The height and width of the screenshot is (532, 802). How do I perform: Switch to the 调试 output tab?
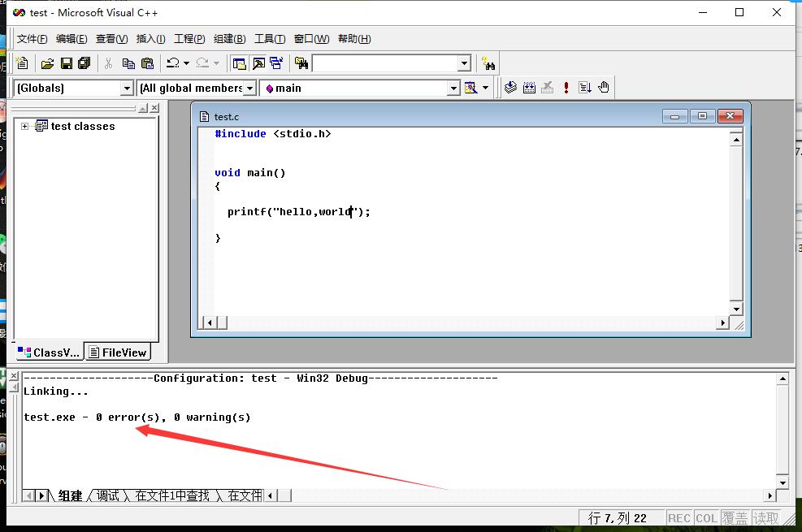(110, 495)
